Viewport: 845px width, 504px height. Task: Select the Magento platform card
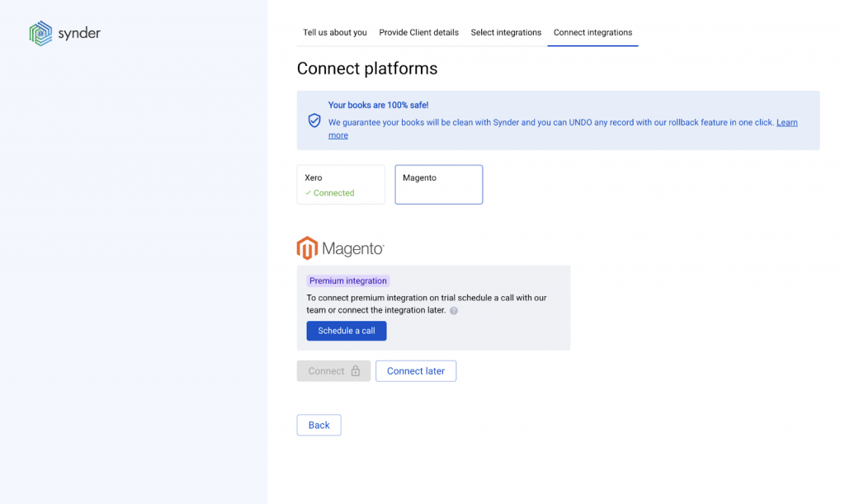pos(439,185)
